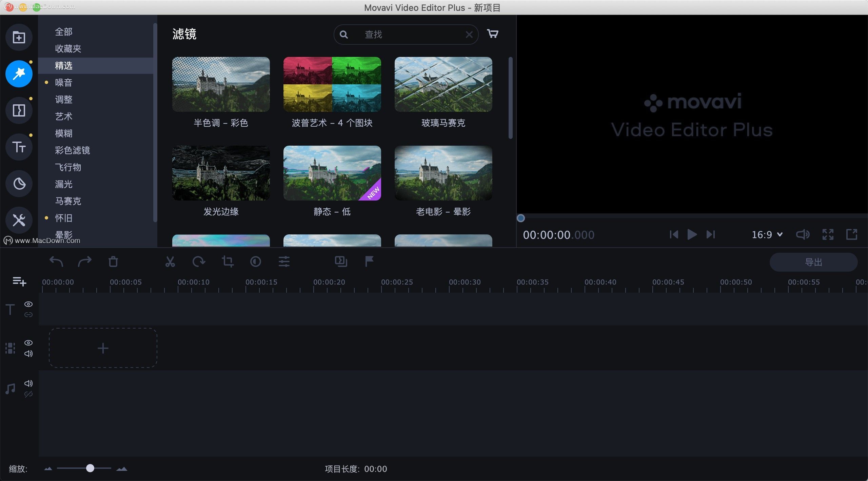Select the 玻璃马赛克 filter thumbnail
The image size is (868, 481).
[443, 84]
